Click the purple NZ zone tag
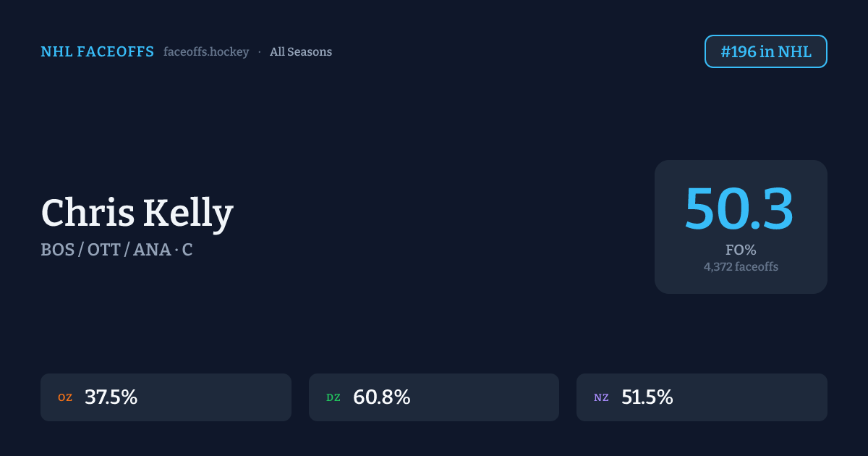Viewport: 868px width, 456px height. (x=601, y=397)
